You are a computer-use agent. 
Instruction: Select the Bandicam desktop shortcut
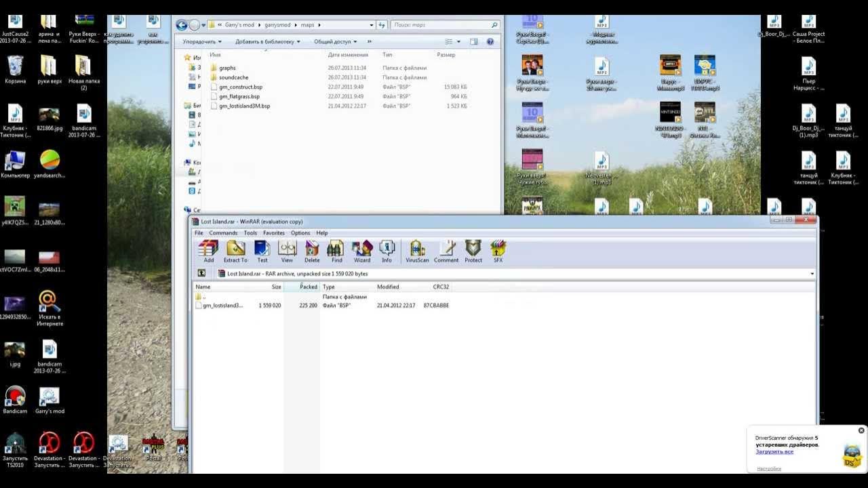15,401
